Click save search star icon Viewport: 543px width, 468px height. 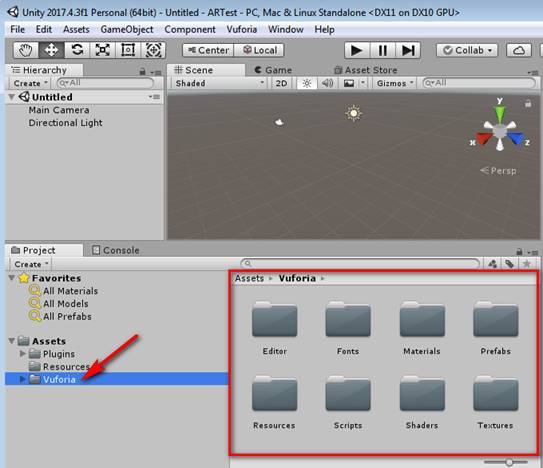[527, 264]
